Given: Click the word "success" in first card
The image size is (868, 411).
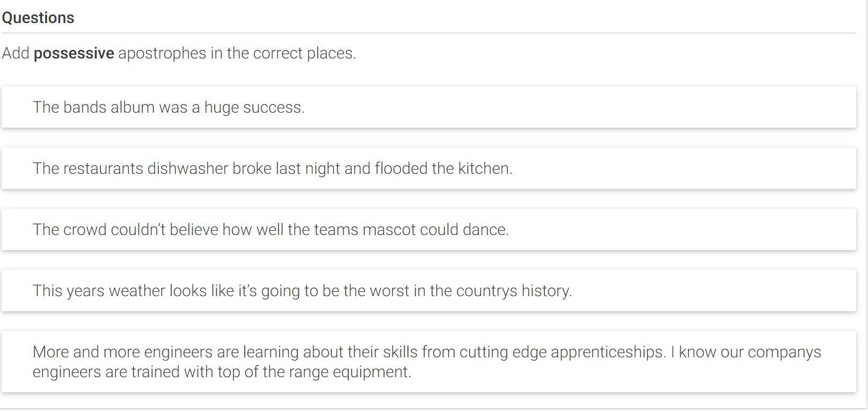Looking at the screenshot, I should coord(274,107).
